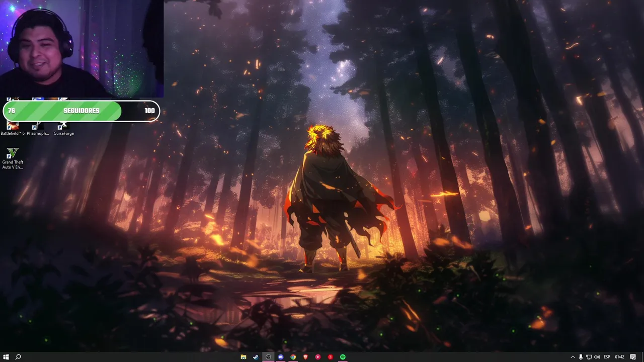Launch Steam from the taskbar
Image resolution: width=644 pixels, height=362 pixels.
(x=256, y=357)
